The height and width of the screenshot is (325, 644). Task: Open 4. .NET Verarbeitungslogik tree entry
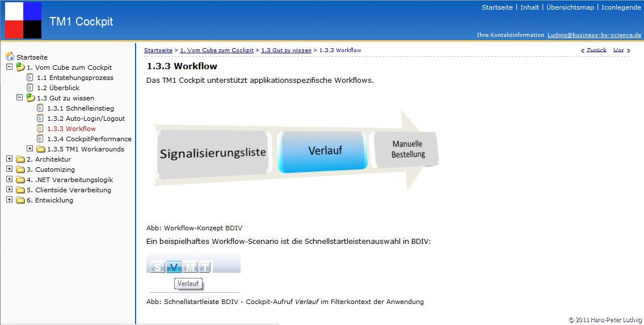pos(70,180)
